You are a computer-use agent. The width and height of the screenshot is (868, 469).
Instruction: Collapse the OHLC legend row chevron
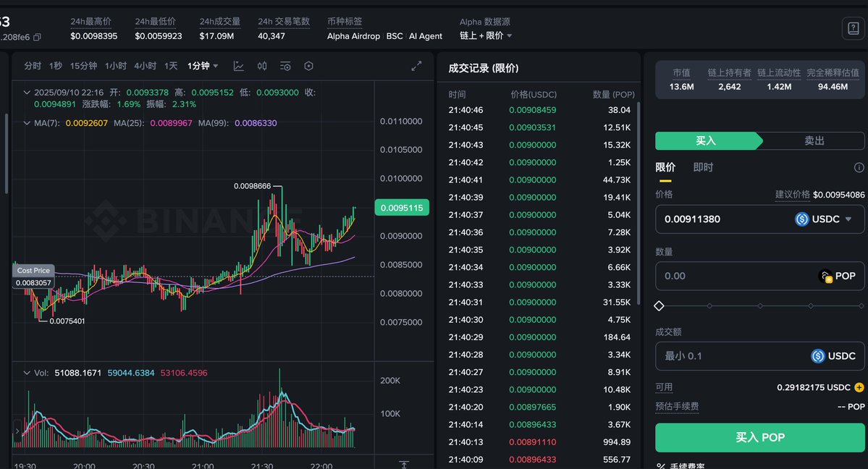(x=27, y=93)
